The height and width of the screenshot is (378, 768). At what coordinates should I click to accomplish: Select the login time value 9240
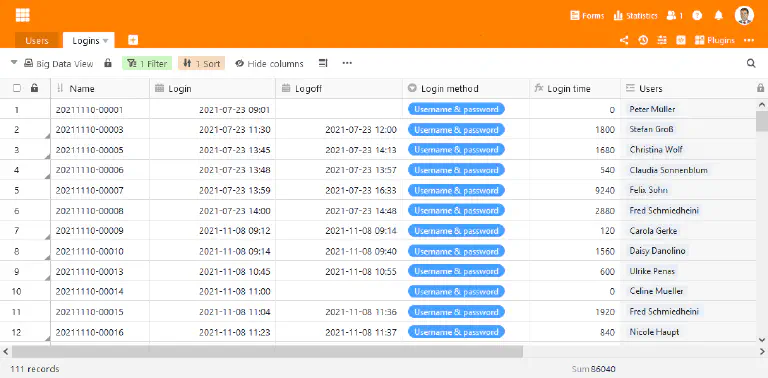(575, 190)
